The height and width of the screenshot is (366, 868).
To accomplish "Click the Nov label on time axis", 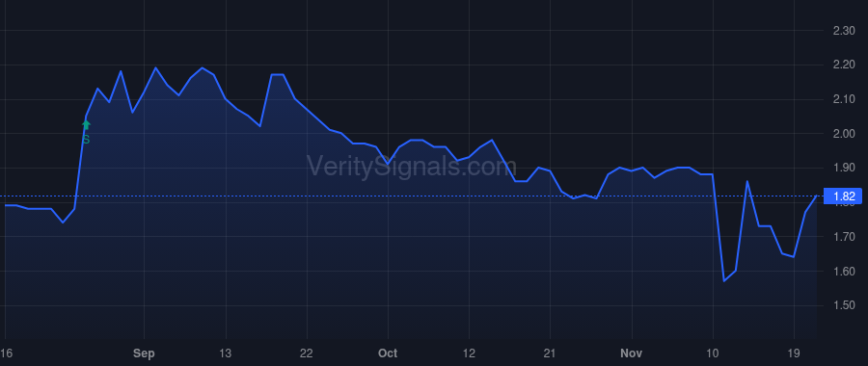I will 631,353.
